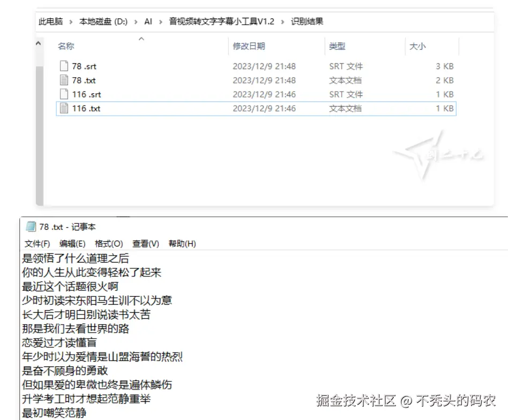This screenshot has width=508, height=420.
Task: Click the line 最近这个话题很火啊
Action: [x=70, y=286]
